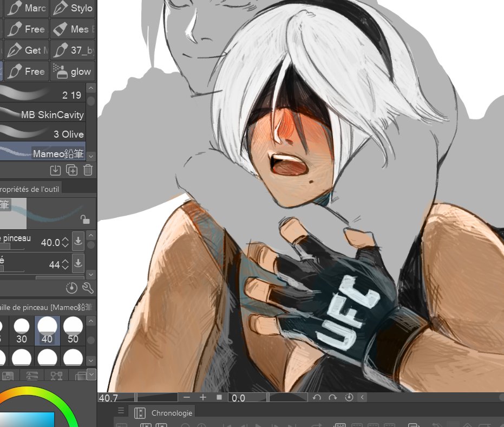This screenshot has height=427, width=504.
Task: Delete the selected sub tool (trash)
Action: tap(88, 170)
